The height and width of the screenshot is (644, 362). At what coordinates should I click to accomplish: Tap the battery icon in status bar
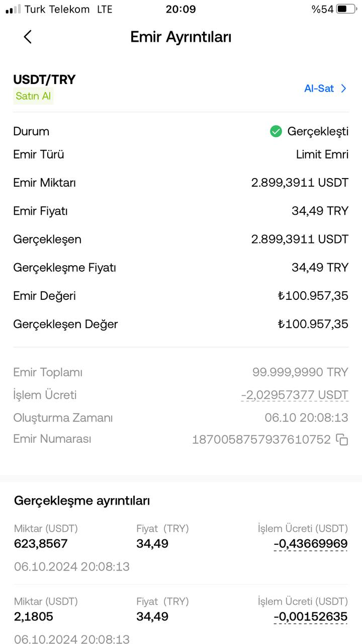[x=346, y=9]
